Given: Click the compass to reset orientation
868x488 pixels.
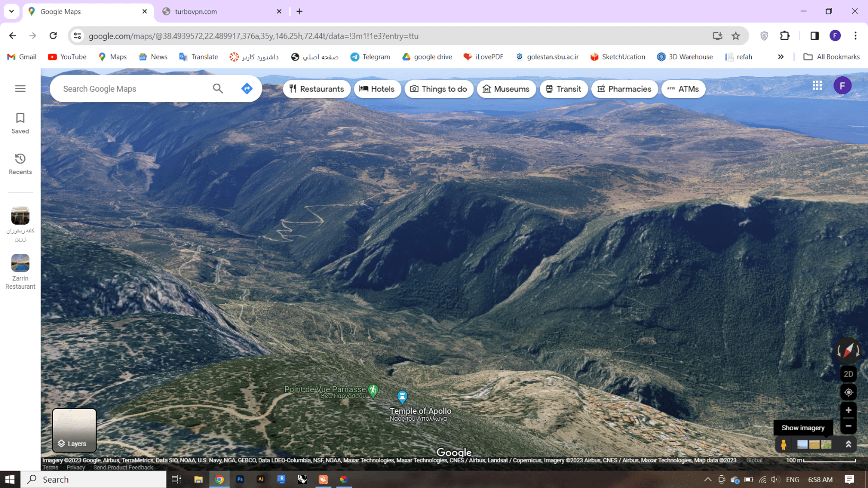Looking at the screenshot, I should coord(848,350).
